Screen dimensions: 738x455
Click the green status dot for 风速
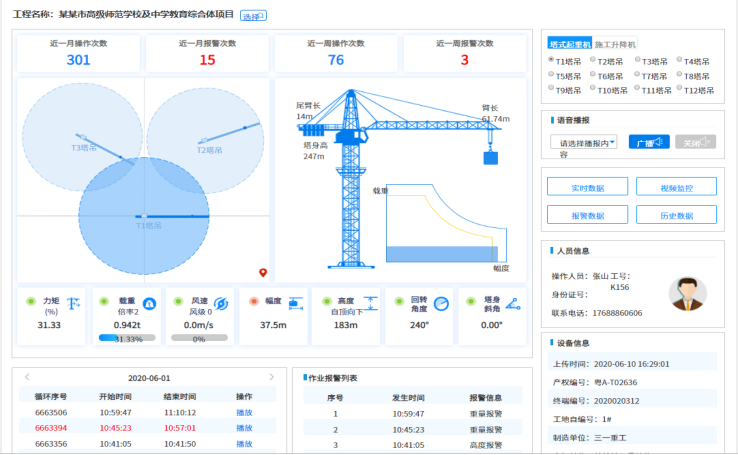[x=178, y=301]
